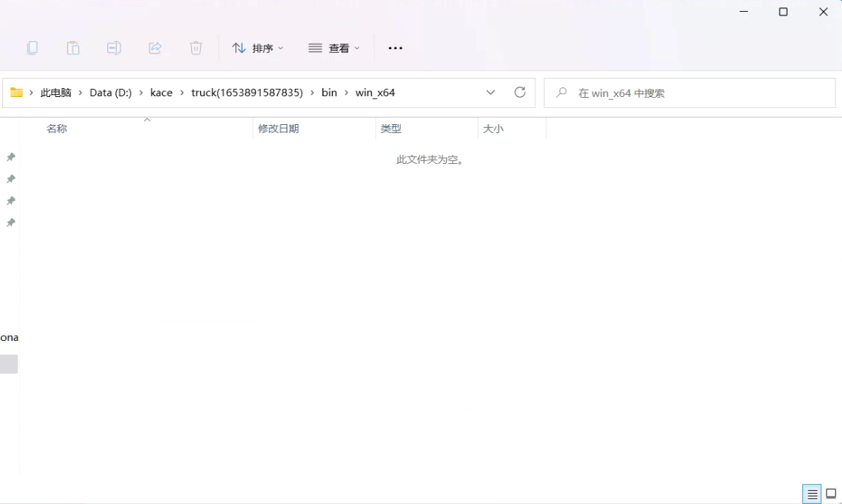Navigate to truck(1653891587835) in breadcrumb
Screen dimensions: 842x504
[247, 93]
